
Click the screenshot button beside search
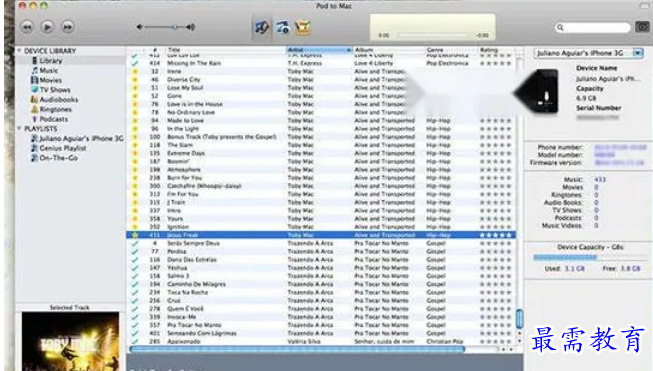coord(642,27)
